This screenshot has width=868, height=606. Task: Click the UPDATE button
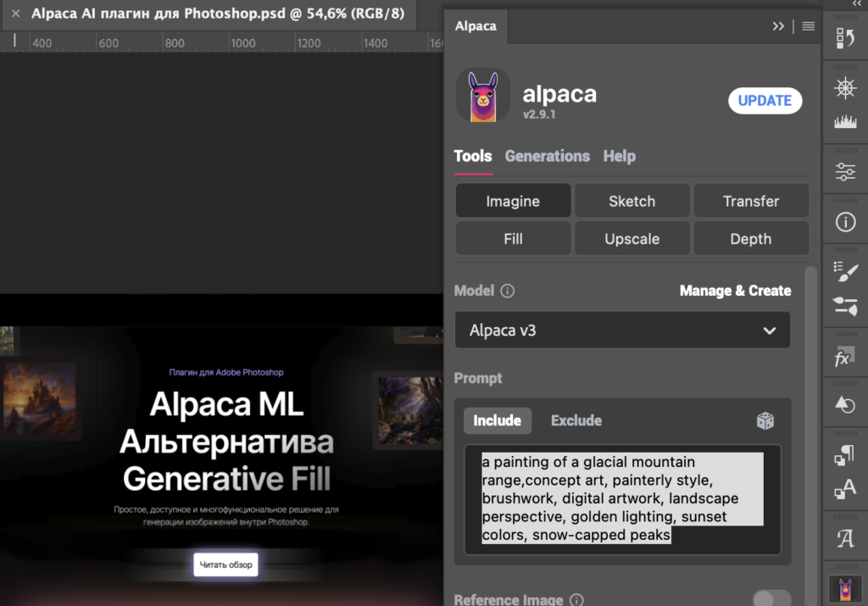[x=765, y=101]
